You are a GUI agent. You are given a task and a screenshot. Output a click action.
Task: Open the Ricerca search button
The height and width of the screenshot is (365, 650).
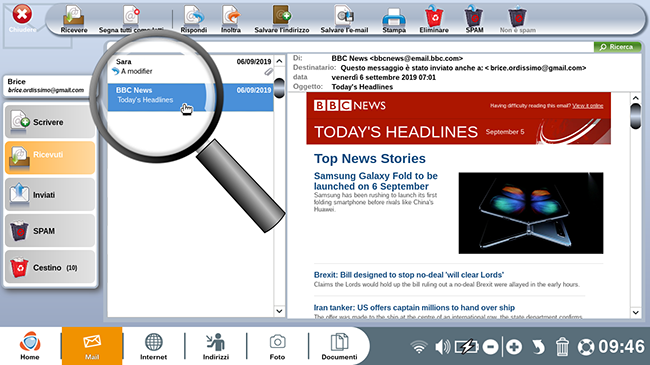click(617, 47)
